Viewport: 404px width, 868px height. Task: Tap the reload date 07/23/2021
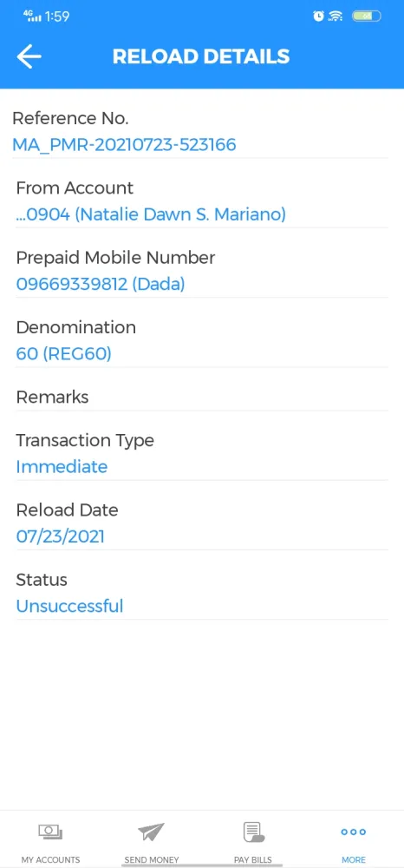pos(60,536)
